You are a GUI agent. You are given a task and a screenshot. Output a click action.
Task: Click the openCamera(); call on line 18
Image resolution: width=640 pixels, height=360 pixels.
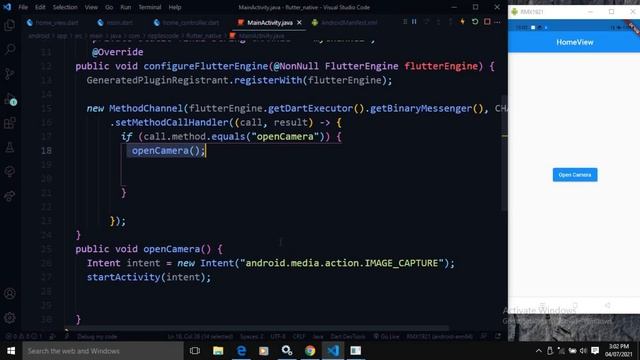(x=168, y=151)
